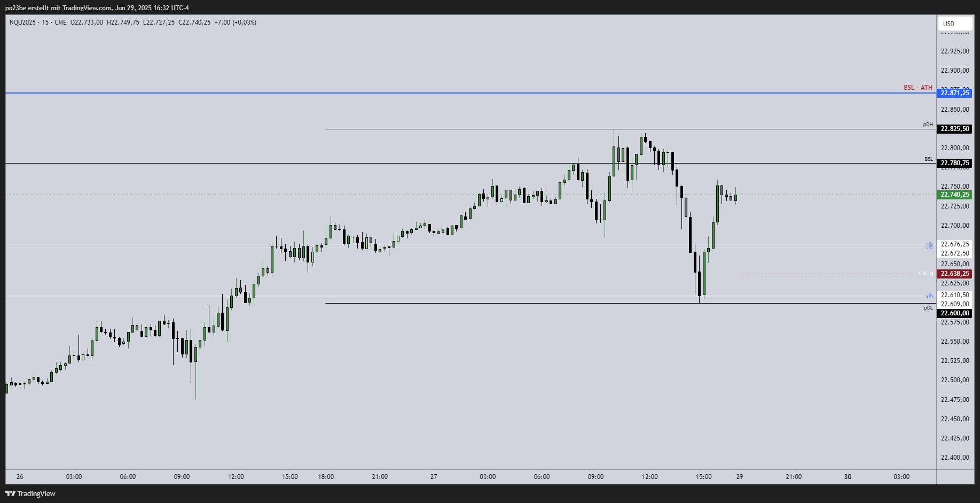Click the open value O22.733,00
The image size is (980, 503).
(x=88, y=22)
